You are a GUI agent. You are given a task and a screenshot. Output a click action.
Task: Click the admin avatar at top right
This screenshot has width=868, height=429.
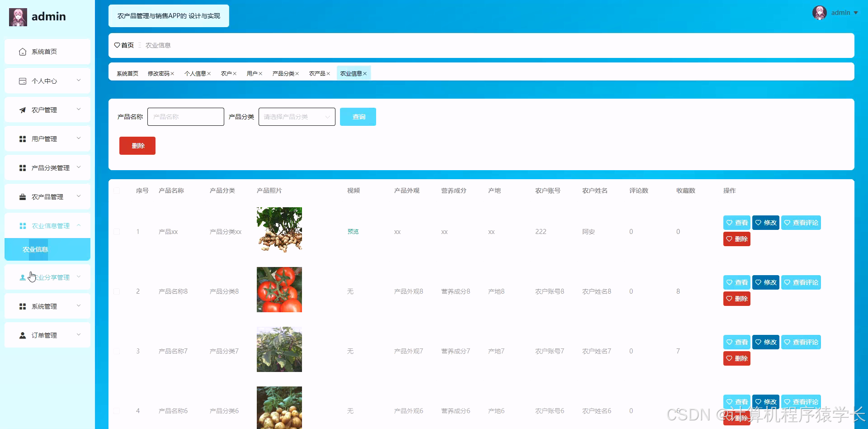pos(820,13)
